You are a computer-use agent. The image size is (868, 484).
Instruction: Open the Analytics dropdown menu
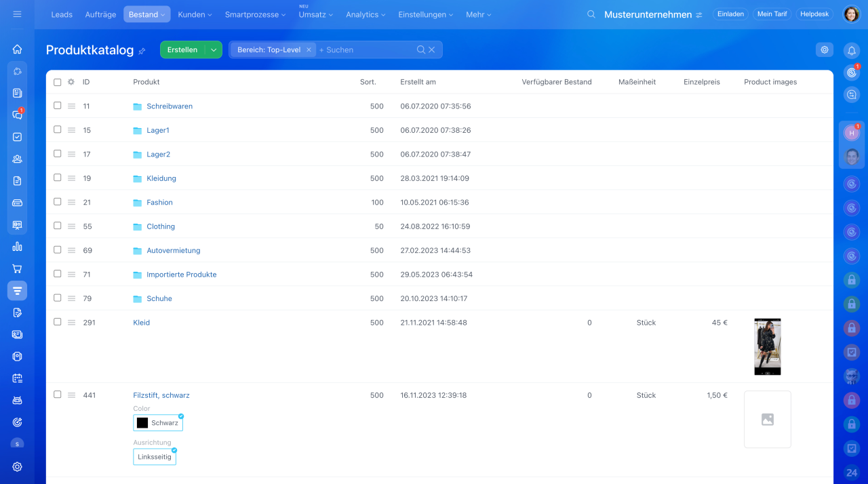(366, 14)
